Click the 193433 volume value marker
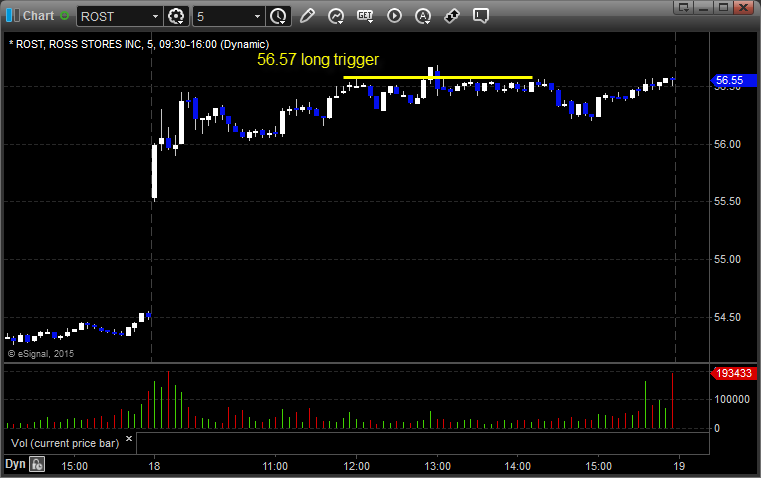This screenshot has height=478, width=761. click(x=733, y=373)
